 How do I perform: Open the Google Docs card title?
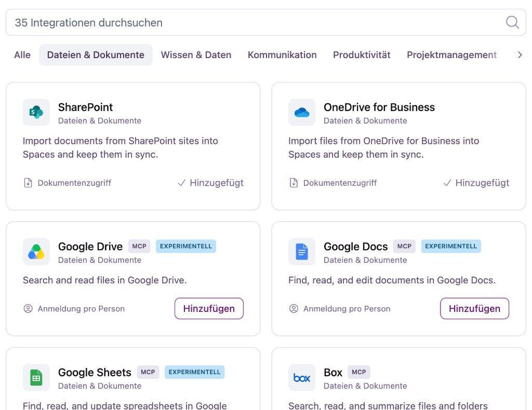tap(355, 247)
